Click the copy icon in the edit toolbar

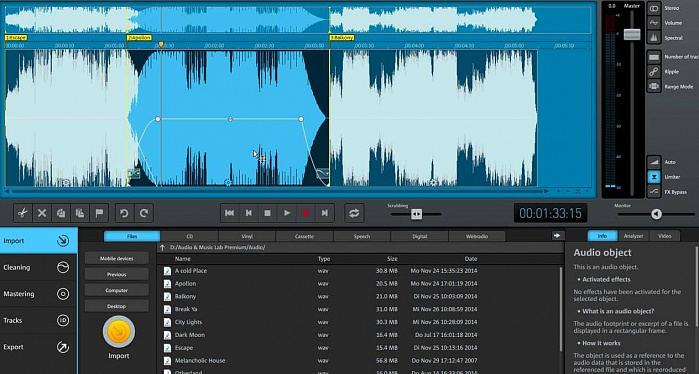coord(61,213)
